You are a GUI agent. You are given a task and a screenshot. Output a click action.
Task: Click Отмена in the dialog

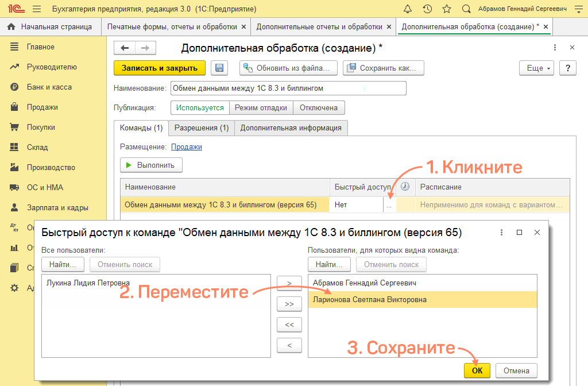(516, 370)
